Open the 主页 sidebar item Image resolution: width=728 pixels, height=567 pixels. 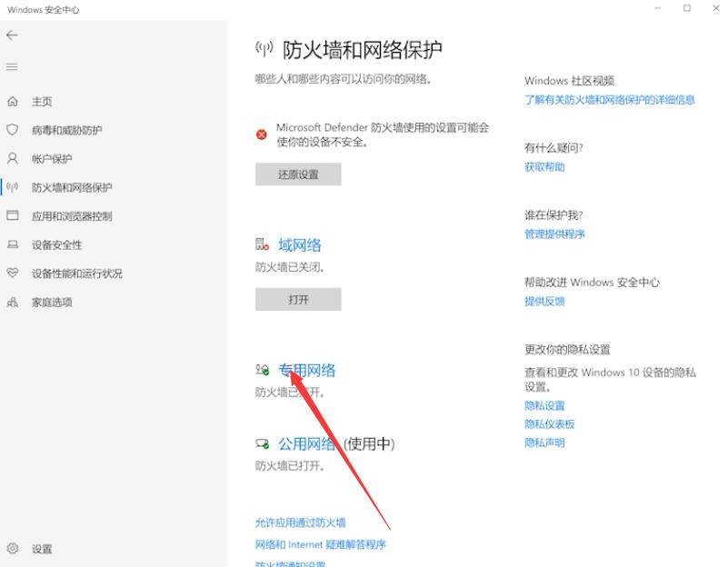42,102
